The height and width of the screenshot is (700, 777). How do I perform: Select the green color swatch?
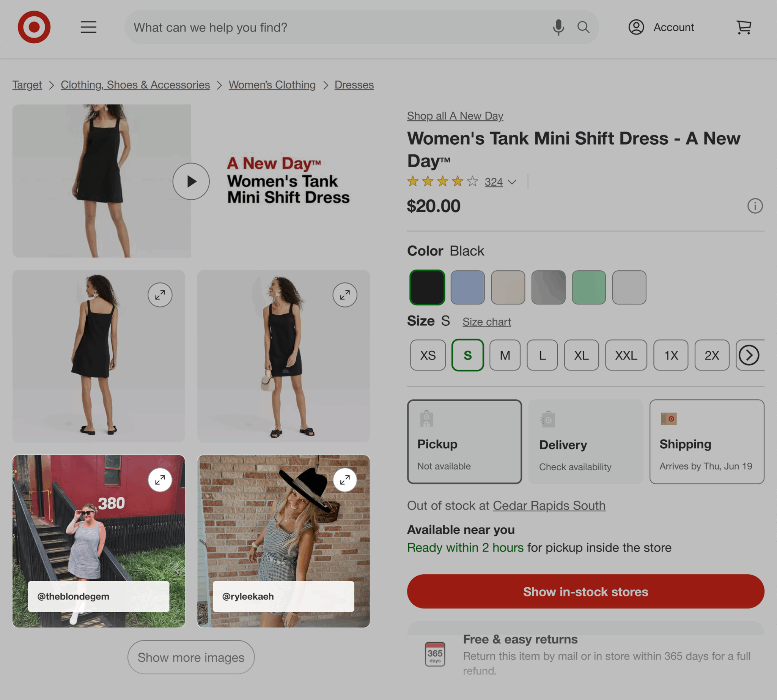(x=588, y=287)
